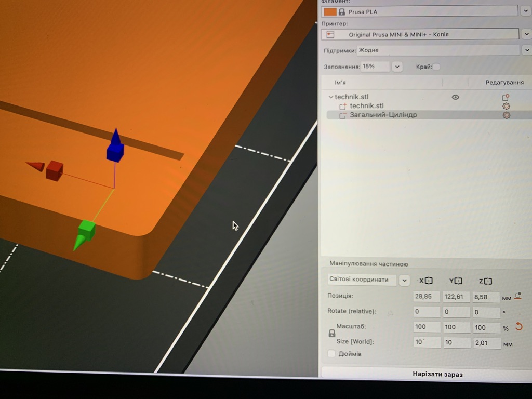Image resolution: width=532 pixels, height=399 pixels.
Task: Click the Y axis mirror icon
Action: tap(458, 281)
